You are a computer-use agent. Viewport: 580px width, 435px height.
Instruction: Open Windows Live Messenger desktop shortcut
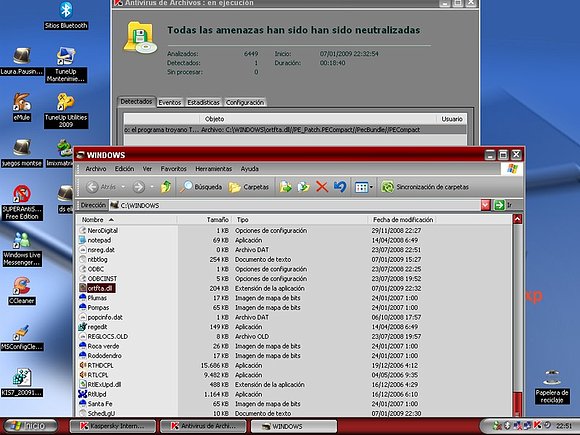point(22,249)
